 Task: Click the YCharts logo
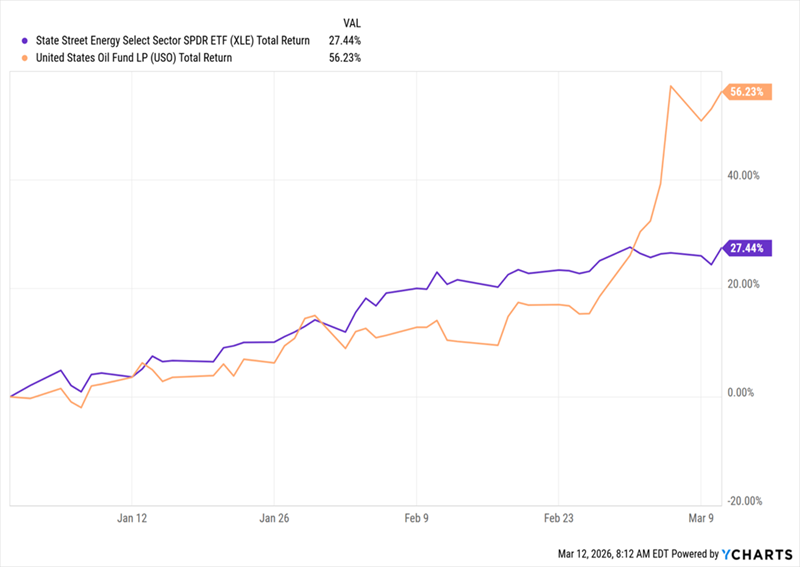tap(757, 553)
